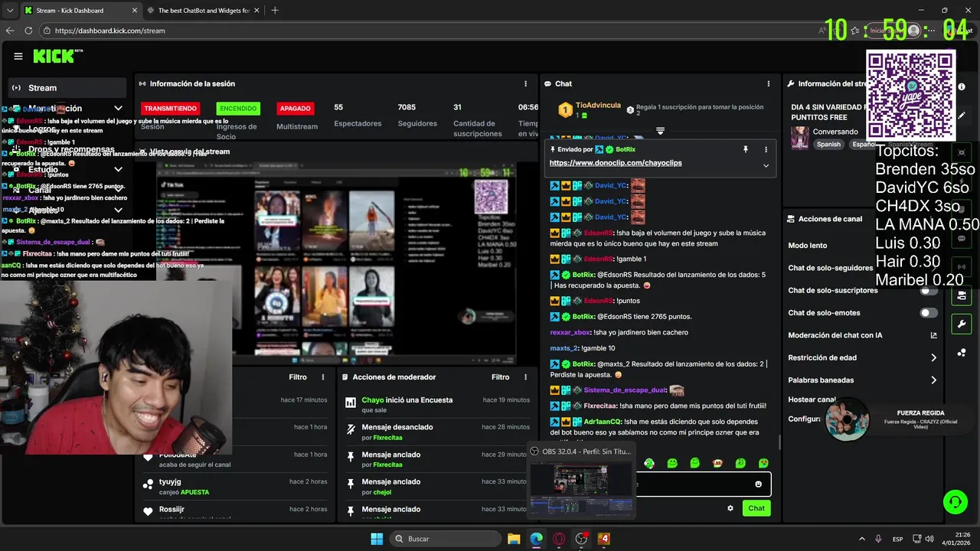Click first green emote in quick bar

[x=649, y=463]
